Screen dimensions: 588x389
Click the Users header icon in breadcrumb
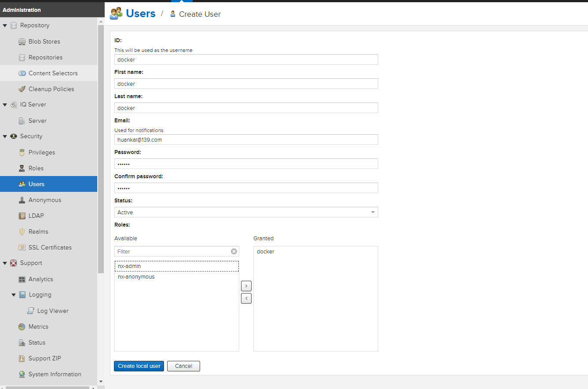[116, 13]
